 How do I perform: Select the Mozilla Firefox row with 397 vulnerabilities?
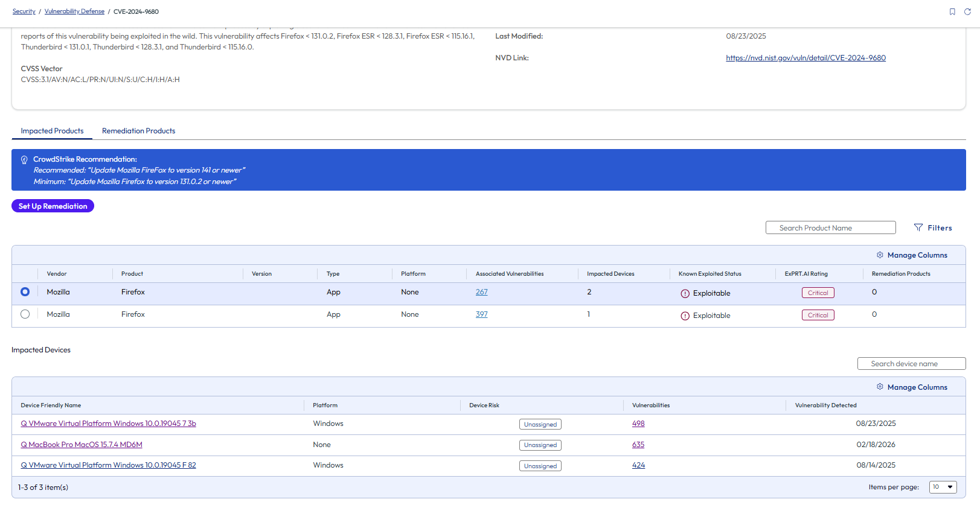coord(25,314)
